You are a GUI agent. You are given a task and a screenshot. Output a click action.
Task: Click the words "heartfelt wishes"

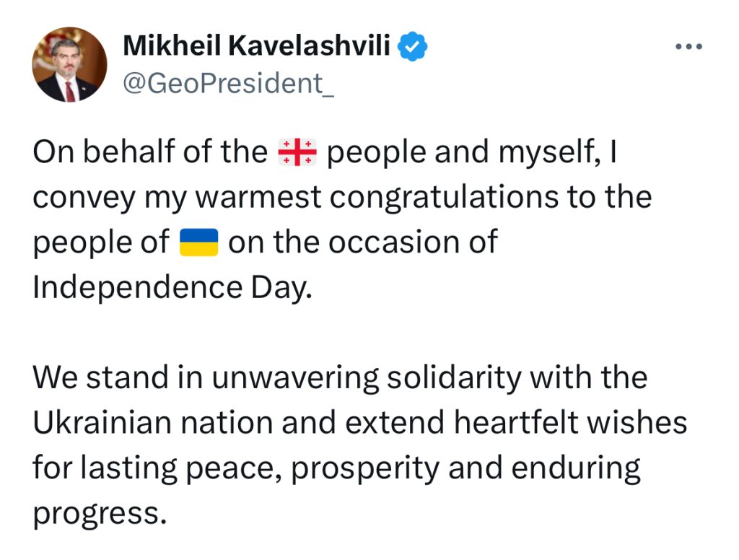point(570,422)
